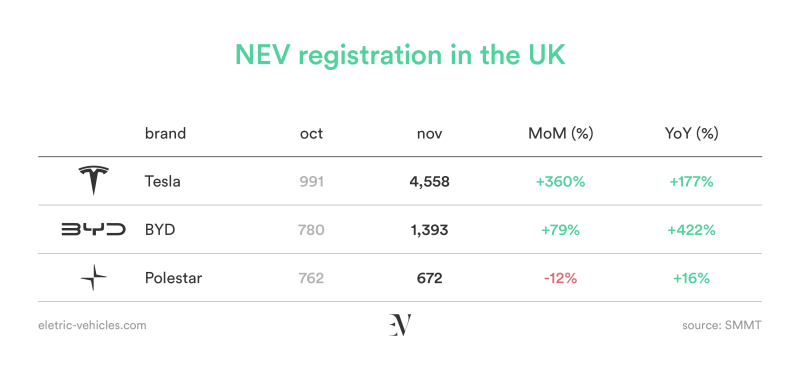This screenshot has height=380, width=800.
Task: Click the BYD logo icon
Action: point(93,230)
